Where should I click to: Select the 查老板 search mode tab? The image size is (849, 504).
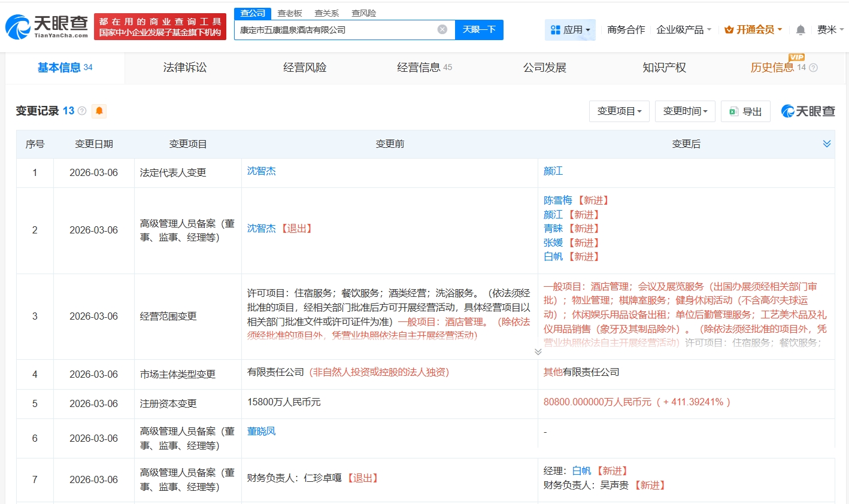coord(290,13)
